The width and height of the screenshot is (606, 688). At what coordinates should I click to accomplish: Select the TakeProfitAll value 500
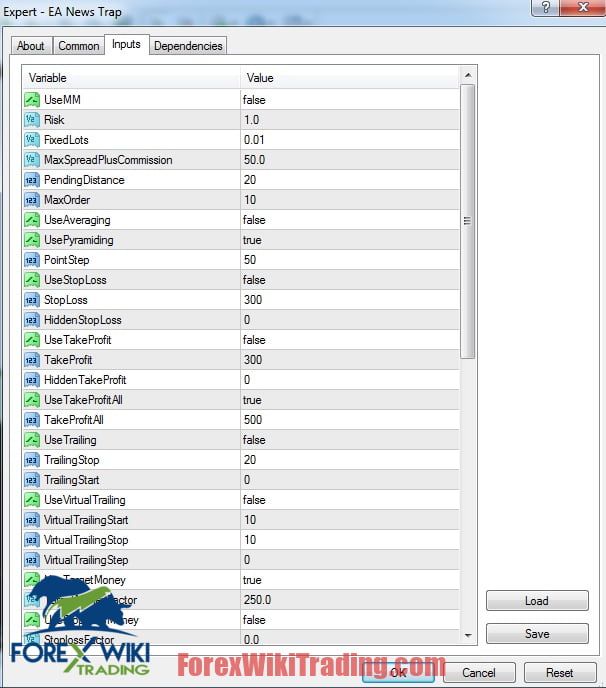pos(253,420)
